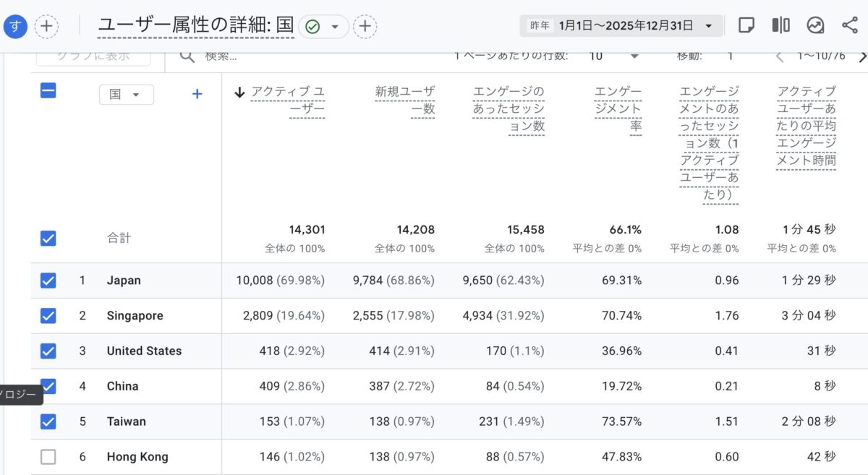Uncheck the Singapore row checkbox
Screen dimensions: 868x475
(x=48, y=316)
